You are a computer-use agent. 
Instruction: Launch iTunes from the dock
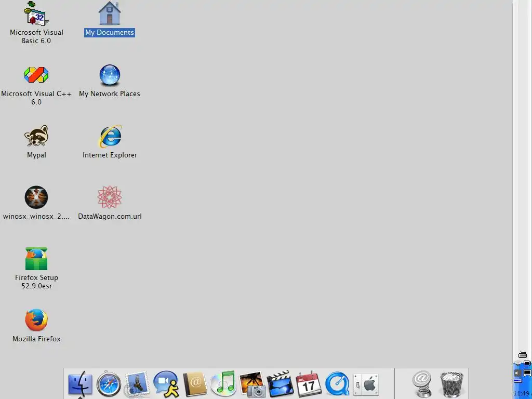click(x=223, y=384)
